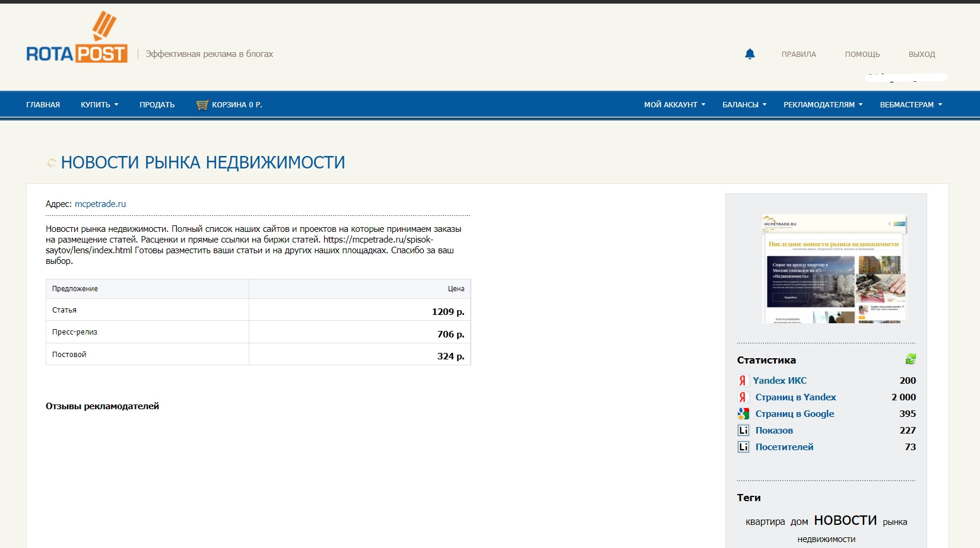The width and height of the screenshot is (980, 548).
Task: Click the Google pages value 395
Action: coord(908,414)
